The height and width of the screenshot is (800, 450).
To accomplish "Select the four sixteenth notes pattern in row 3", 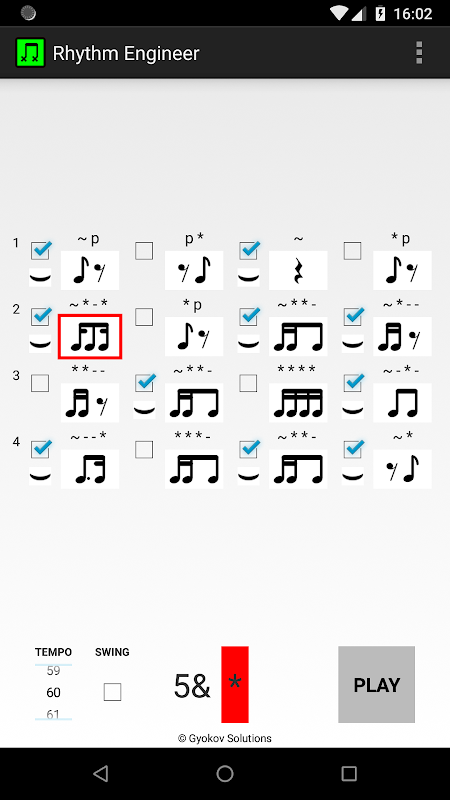I will 298,403.
